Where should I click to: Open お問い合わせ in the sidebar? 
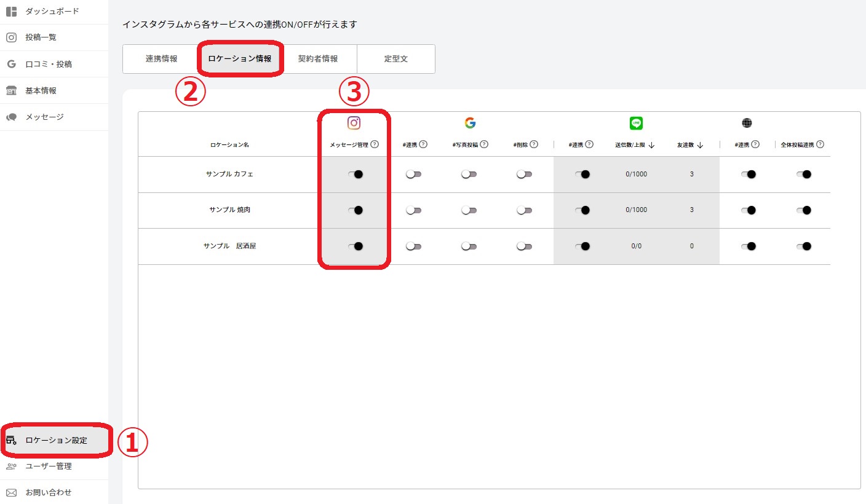48,492
